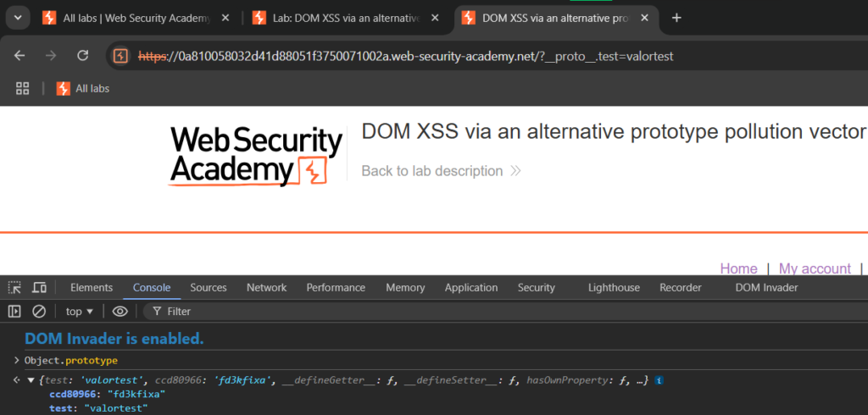Image resolution: width=868 pixels, height=415 pixels.
Task: Collapse the Object.prototype result object
Action: tap(31, 380)
